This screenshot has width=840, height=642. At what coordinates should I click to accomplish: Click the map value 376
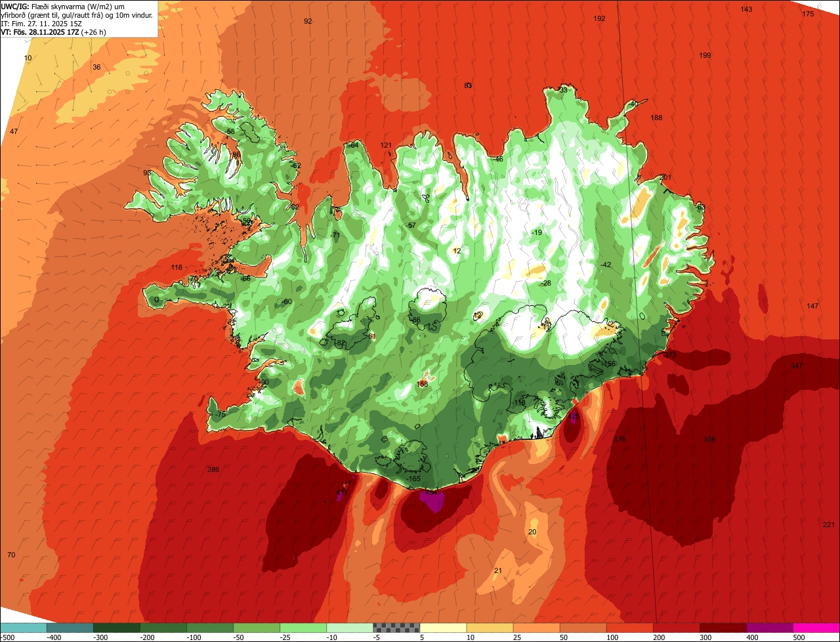coord(619,439)
